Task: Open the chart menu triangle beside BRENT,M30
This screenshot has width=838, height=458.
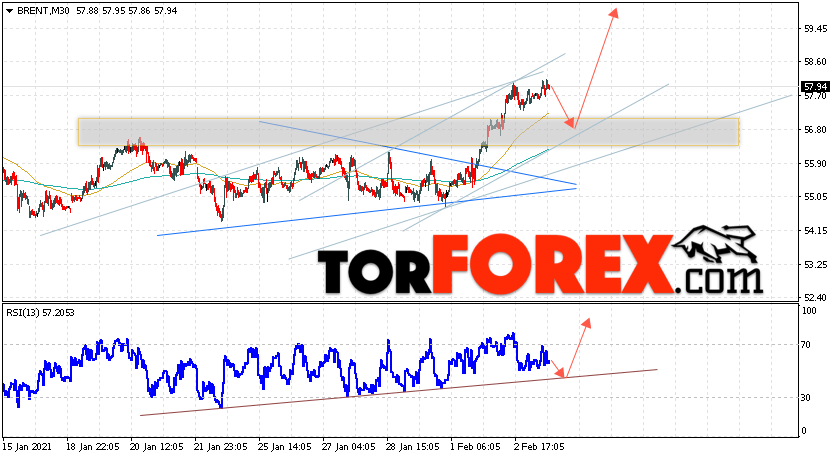Action: click(9, 11)
